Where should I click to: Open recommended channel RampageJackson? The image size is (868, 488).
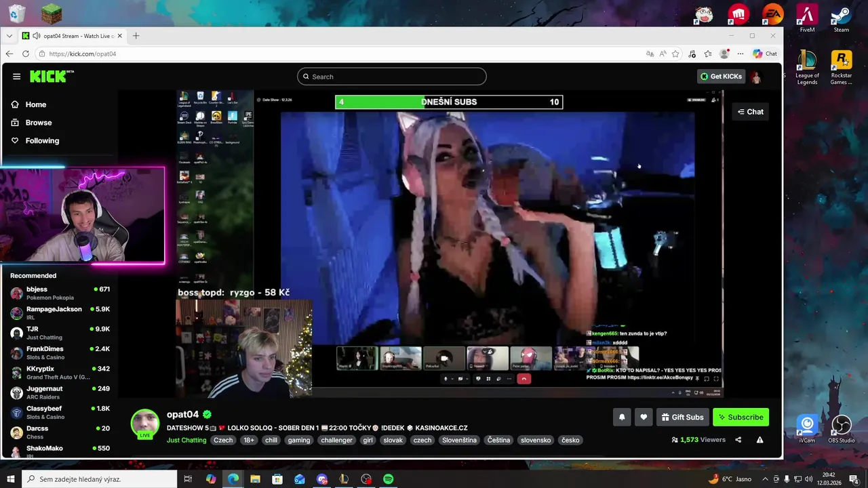click(60, 312)
